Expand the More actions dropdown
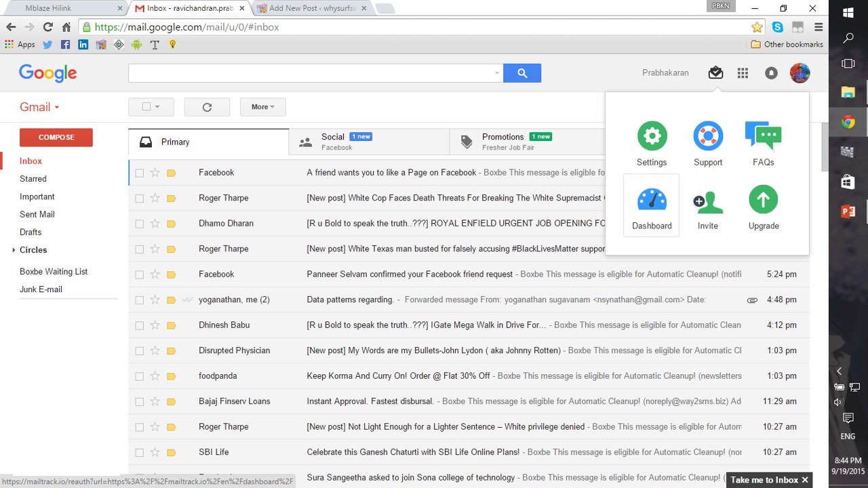Image resolution: width=868 pixels, height=488 pixels. tap(262, 107)
